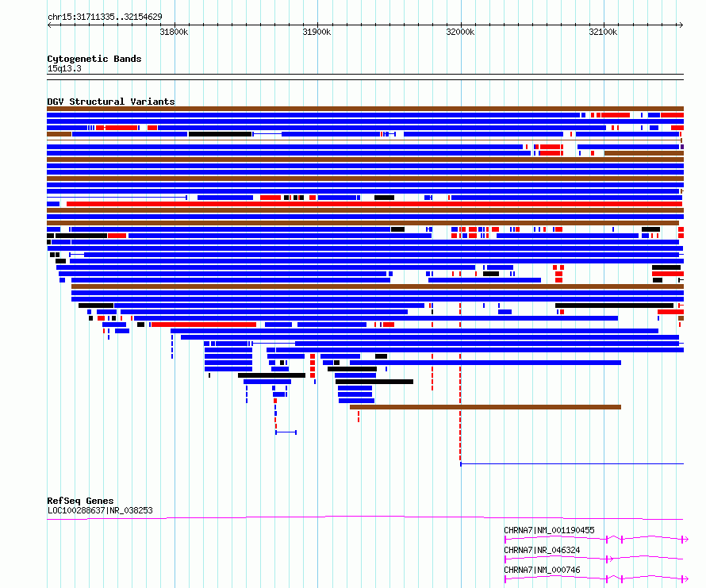The width and height of the screenshot is (706, 588).
Task: Click the LOC100288637 magenta gene line
Action: point(365,517)
